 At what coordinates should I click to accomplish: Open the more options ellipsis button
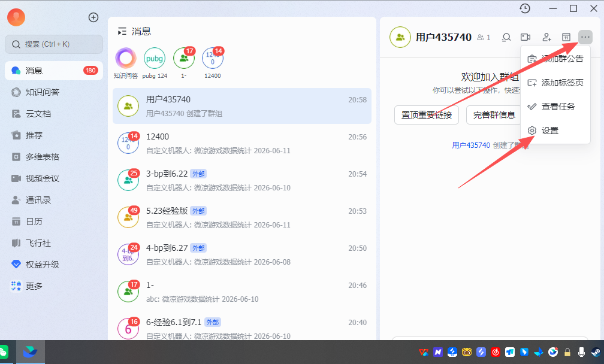585,37
